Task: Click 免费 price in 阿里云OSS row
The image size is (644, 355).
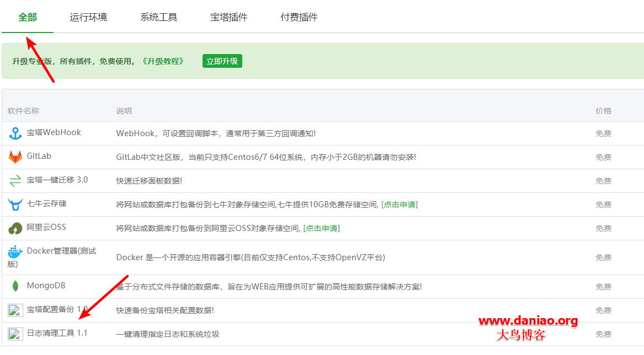Action: click(603, 228)
